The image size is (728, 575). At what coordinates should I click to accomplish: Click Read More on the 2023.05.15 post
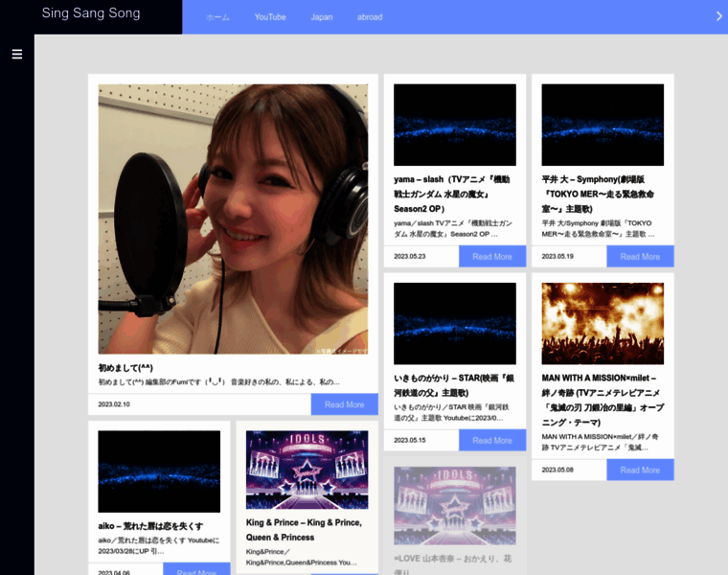(x=492, y=440)
